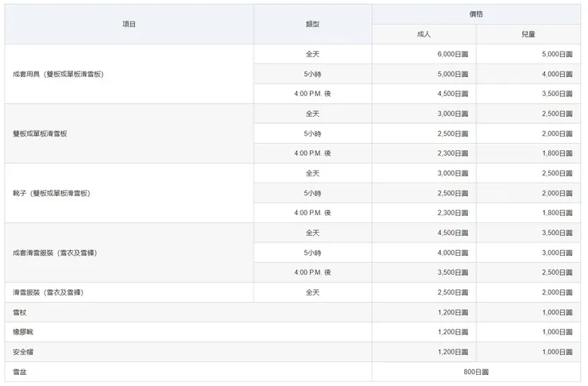Image resolution: width=588 pixels, height=386 pixels.
Task: Click 滑雪服裝（雪衣及雪褲）single item cell
Action: 48,292
